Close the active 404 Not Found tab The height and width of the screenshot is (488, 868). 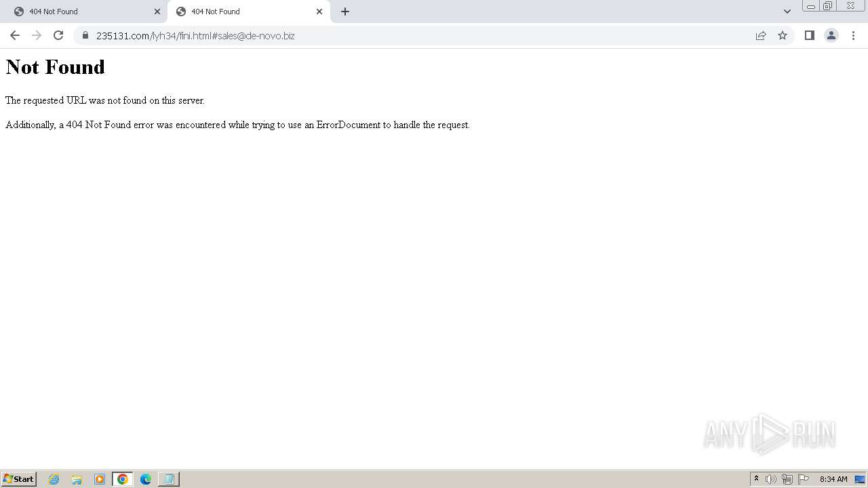coord(319,12)
